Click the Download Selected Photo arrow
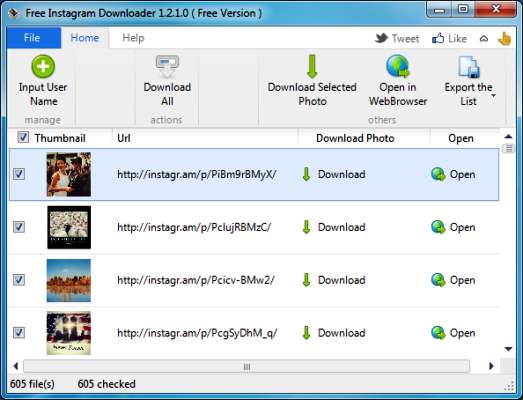 point(312,66)
